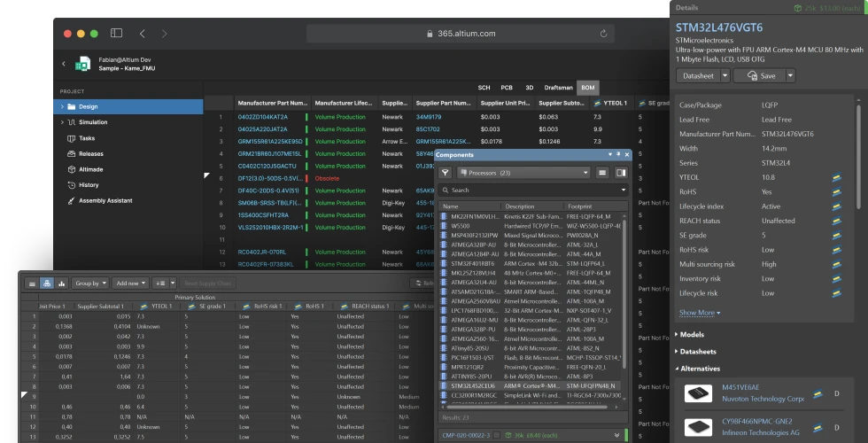Toggle the Safari sidebar icon
The image size is (868, 443).
(x=116, y=34)
